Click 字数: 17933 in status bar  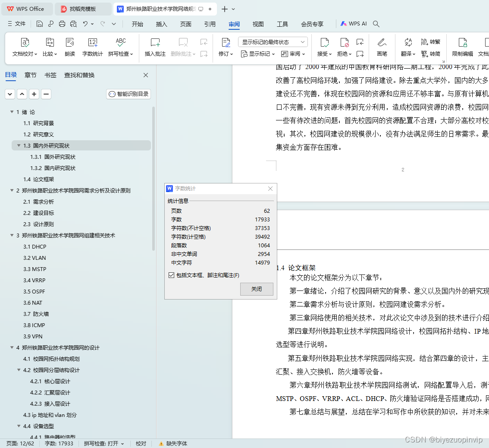(x=59, y=444)
